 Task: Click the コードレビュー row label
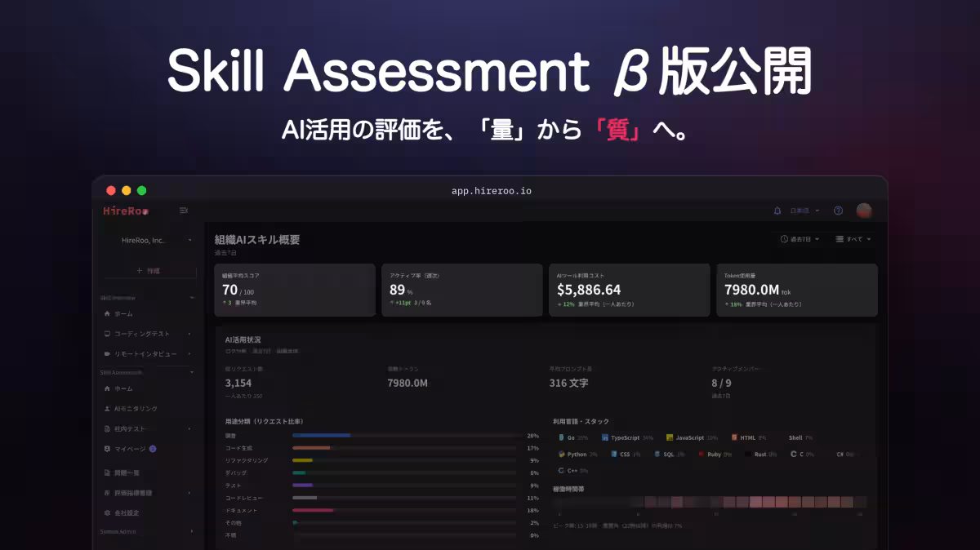[x=244, y=498]
